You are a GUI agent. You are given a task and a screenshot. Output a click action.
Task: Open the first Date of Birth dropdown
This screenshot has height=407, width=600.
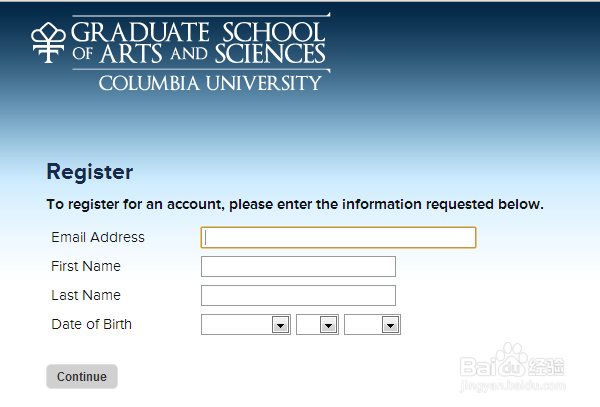[246, 325]
